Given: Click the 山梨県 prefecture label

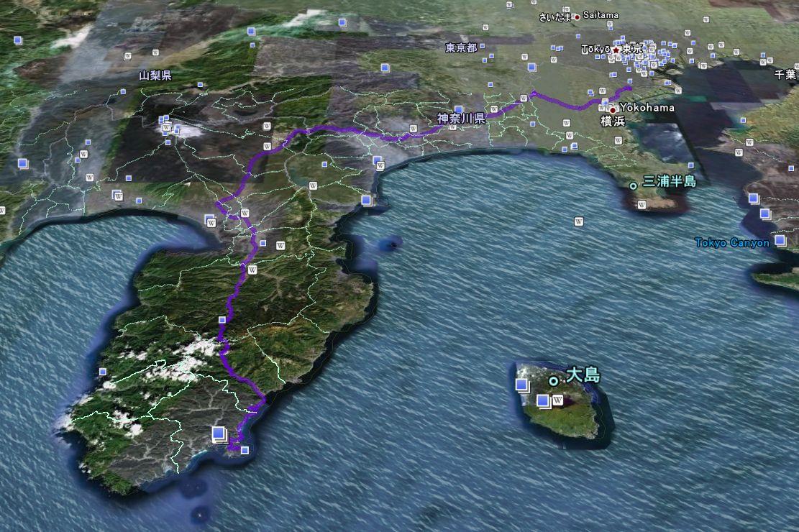Looking at the screenshot, I should point(155,75).
